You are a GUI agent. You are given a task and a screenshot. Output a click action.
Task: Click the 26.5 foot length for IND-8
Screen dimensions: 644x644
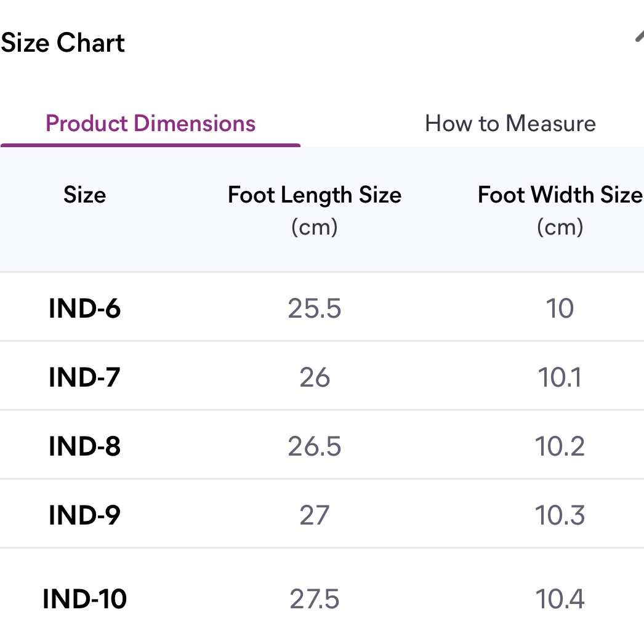click(315, 446)
